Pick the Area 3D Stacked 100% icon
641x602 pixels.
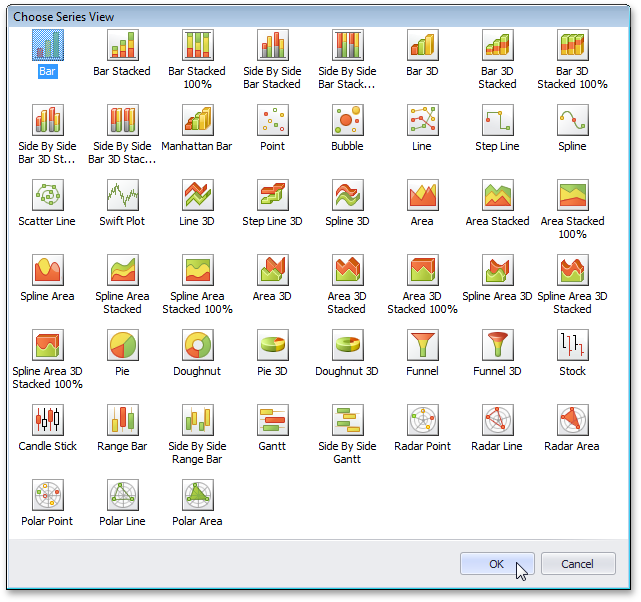pos(423,270)
